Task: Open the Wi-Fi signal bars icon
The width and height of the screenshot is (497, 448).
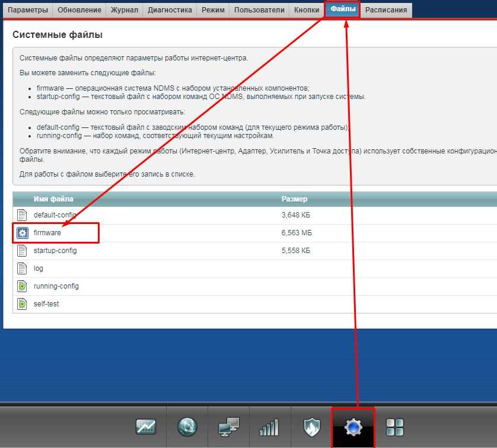Action: point(269,427)
